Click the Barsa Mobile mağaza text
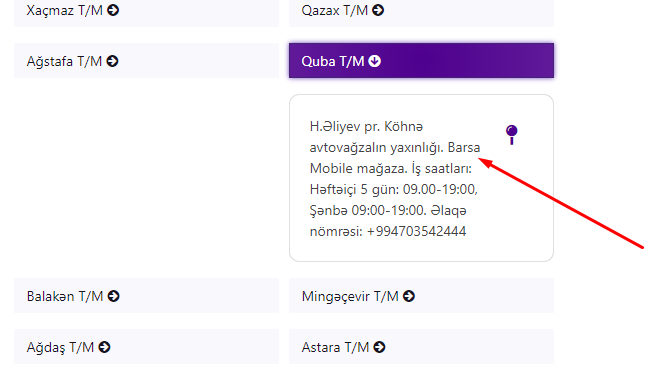Screen dimensions: 653x379 pos(395,158)
